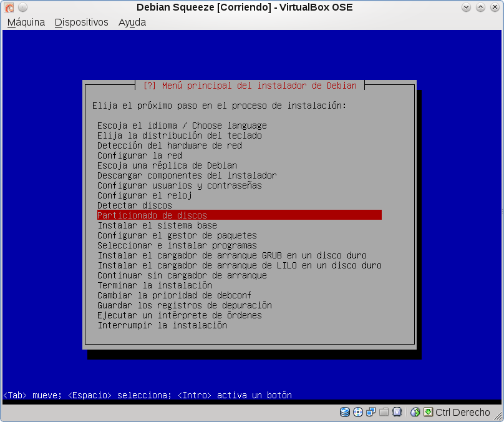
Task: Select the GRUB boot loader install entry
Action: 232,255
